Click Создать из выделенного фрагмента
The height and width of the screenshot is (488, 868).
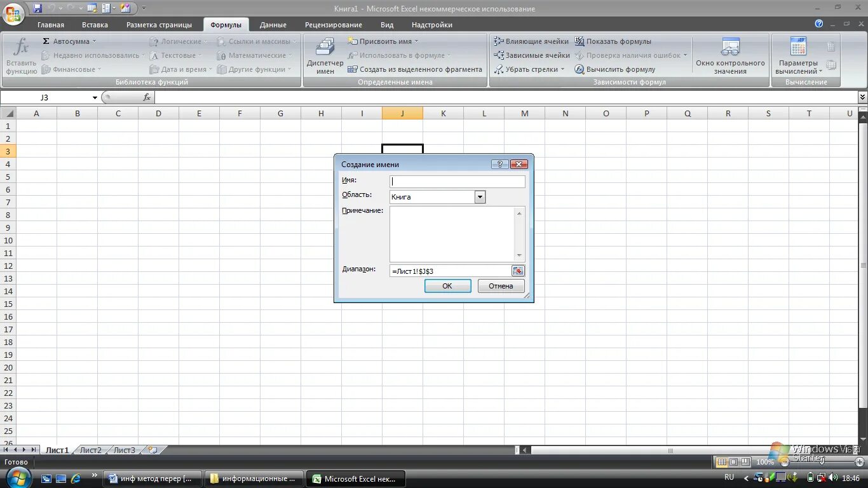415,69
